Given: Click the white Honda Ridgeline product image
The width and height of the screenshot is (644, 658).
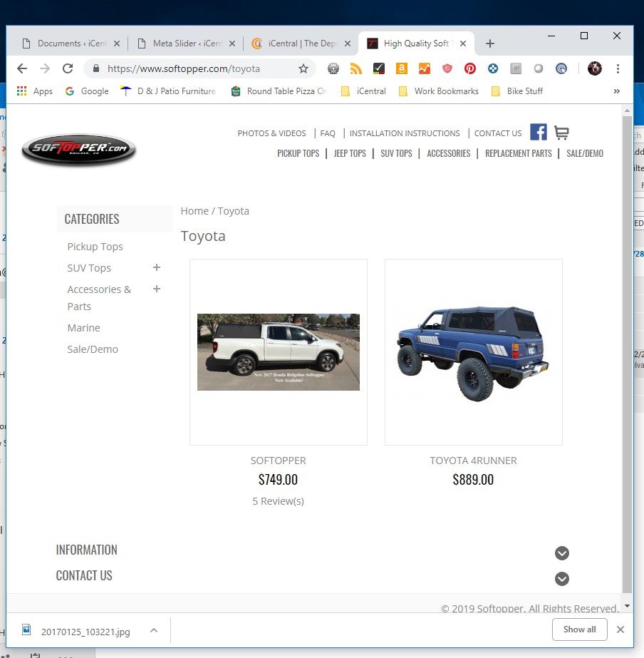Looking at the screenshot, I should pos(279,352).
